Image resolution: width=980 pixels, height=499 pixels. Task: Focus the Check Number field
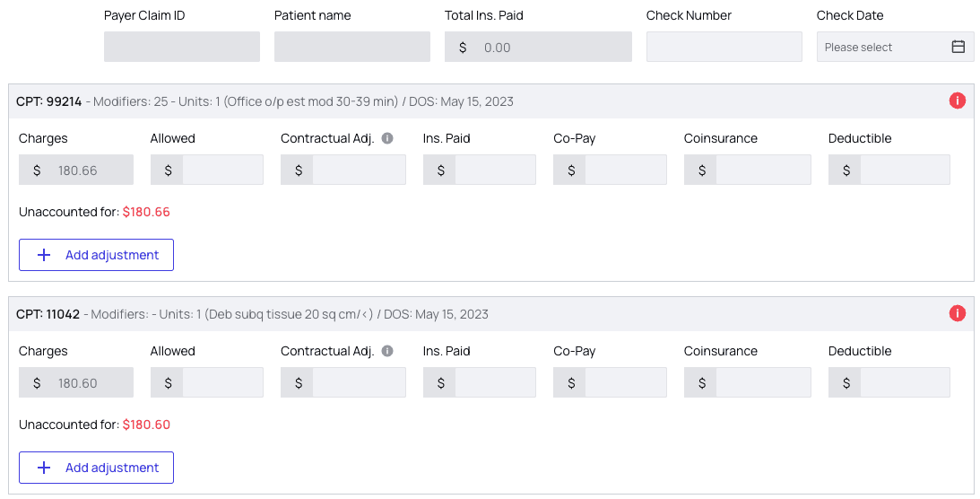(724, 47)
